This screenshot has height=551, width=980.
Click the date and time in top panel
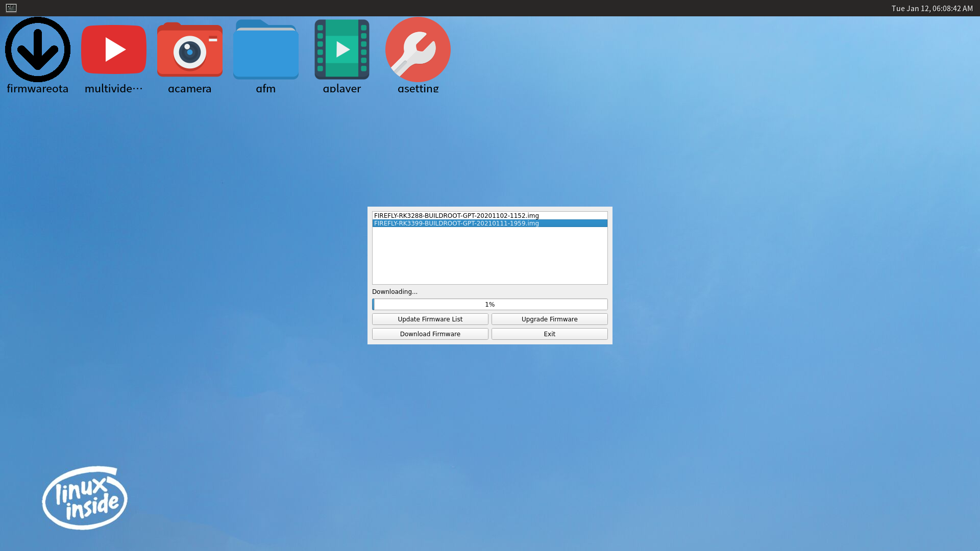click(x=932, y=9)
